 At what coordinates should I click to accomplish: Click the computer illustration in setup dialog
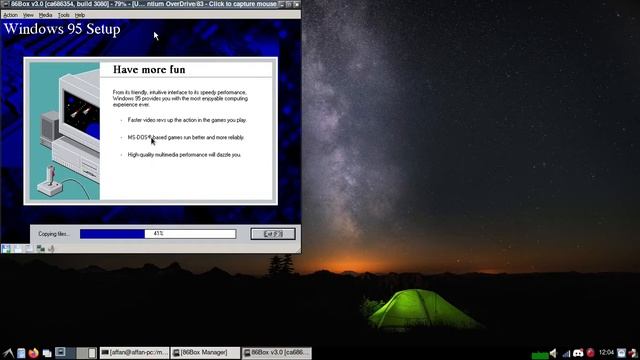pos(64,131)
